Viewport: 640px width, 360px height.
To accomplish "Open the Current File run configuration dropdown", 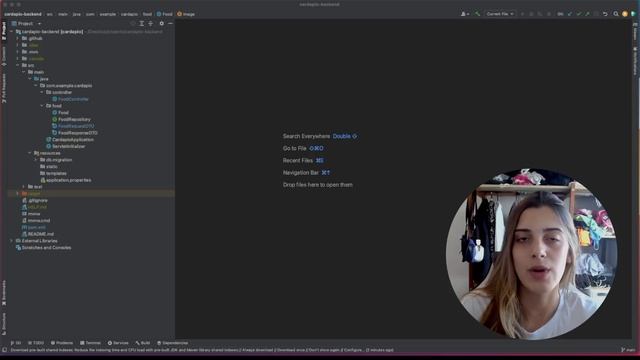I will [500, 14].
